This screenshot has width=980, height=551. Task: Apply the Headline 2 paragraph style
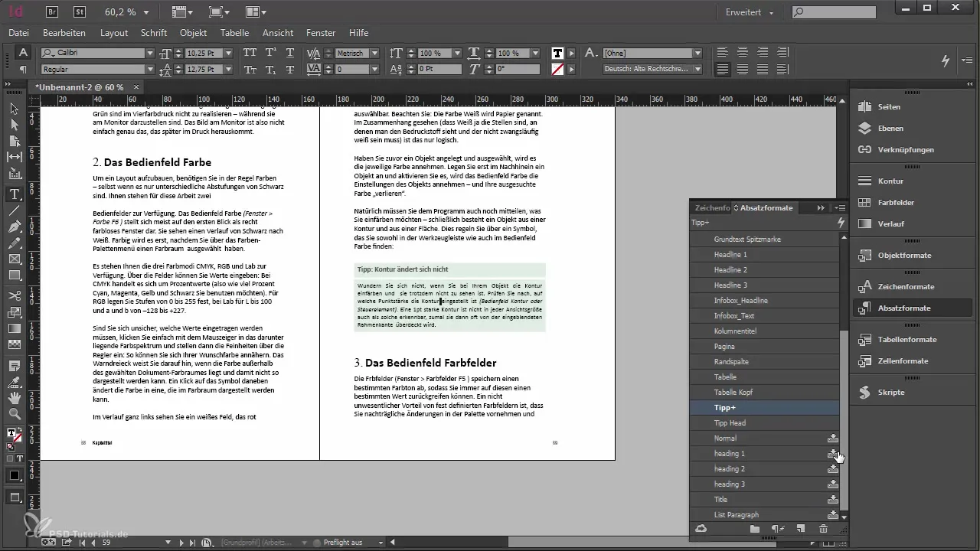765,270
